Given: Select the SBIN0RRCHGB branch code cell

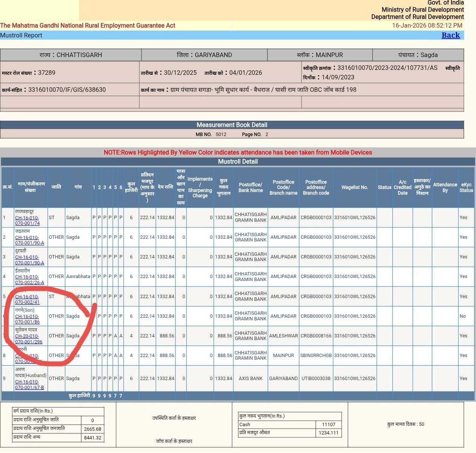Looking at the screenshot, I should tap(316, 355).
